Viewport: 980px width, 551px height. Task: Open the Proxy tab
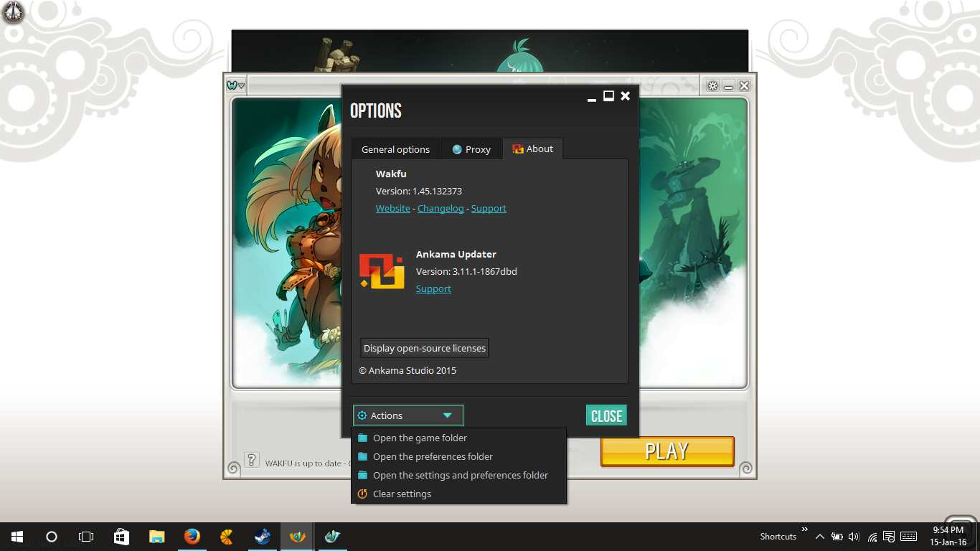point(471,149)
